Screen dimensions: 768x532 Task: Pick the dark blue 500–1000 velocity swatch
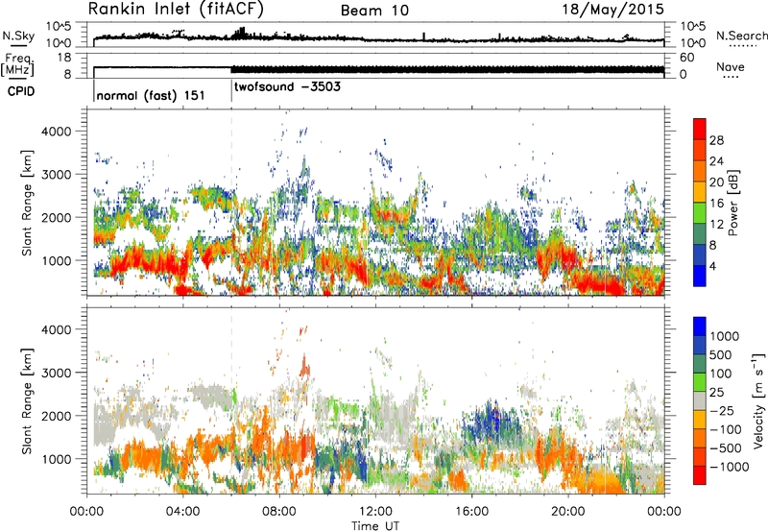pos(700,346)
